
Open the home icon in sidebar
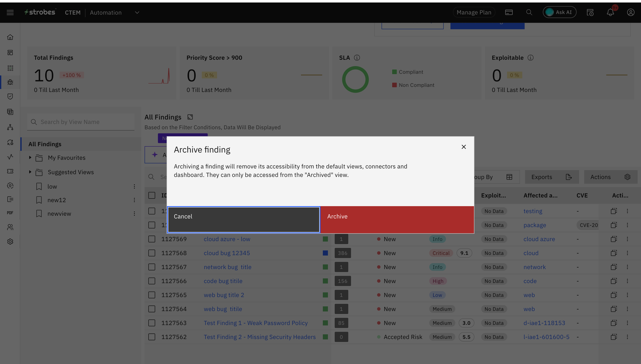10,37
